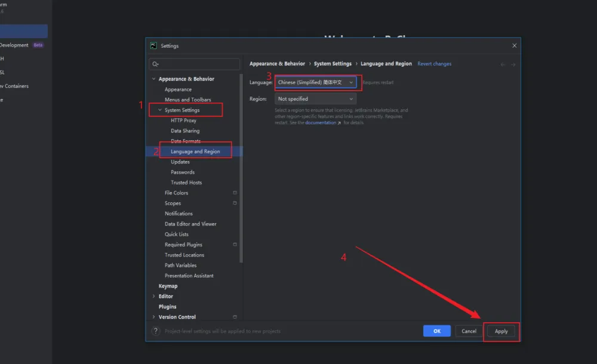Select Plugins in settings tree
Image resolution: width=597 pixels, height=364 pixels.
click(x=168, y=307)
